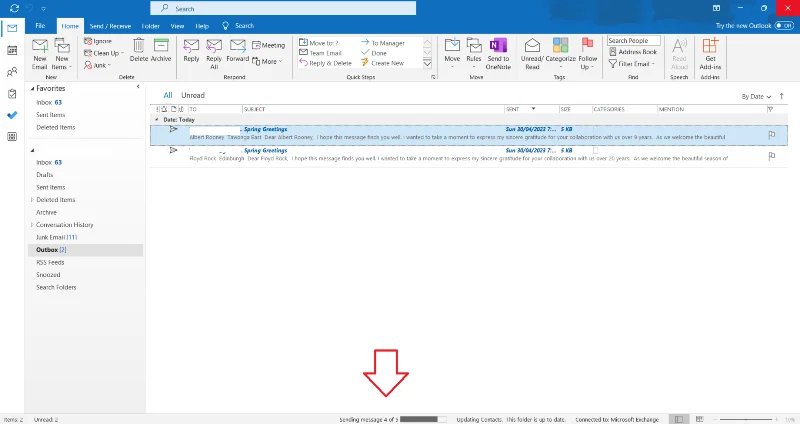Screen dimensions: 800x424
Task: Open the People view in sidebar
Action: (x=12, y=72)
